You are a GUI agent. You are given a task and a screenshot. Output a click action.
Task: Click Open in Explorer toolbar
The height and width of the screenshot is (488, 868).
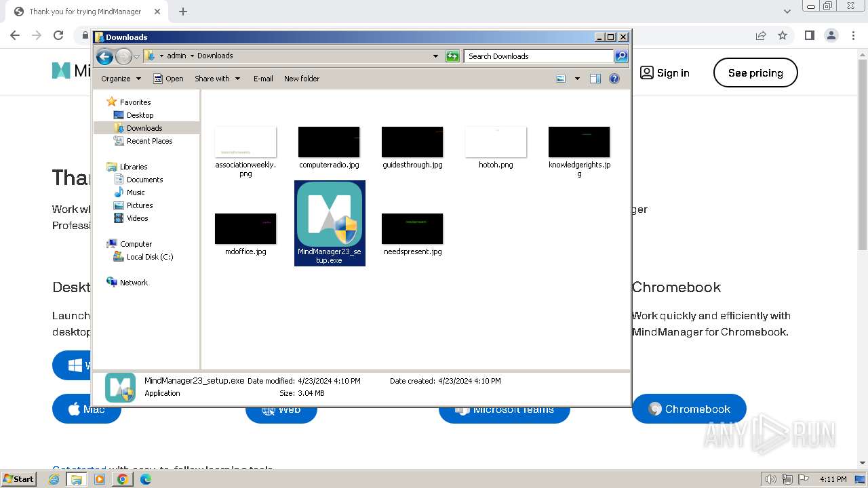coord(168,79)
